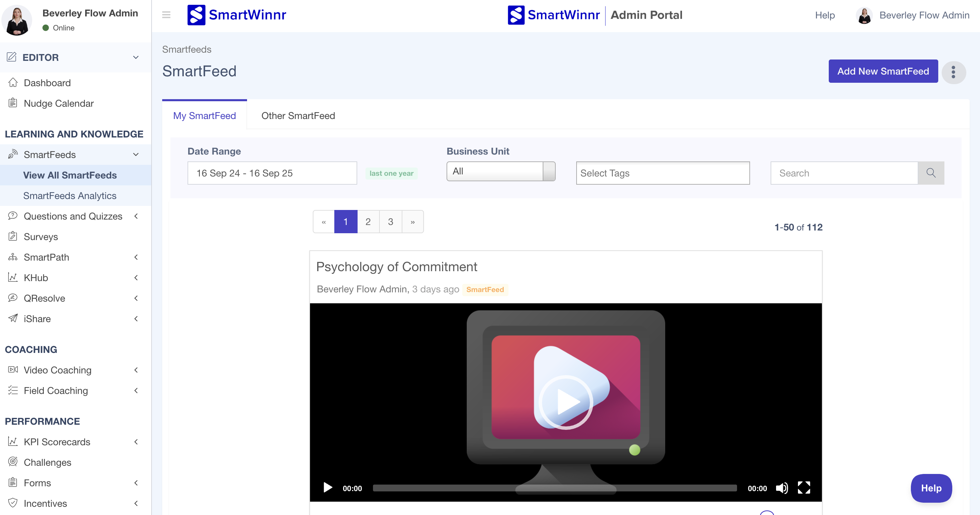Image resolution: width=980 pixels, height=515 pixels.
Task: Click the SmartWinnr logo beside the hamburger
Action: (x=237, y=15)
